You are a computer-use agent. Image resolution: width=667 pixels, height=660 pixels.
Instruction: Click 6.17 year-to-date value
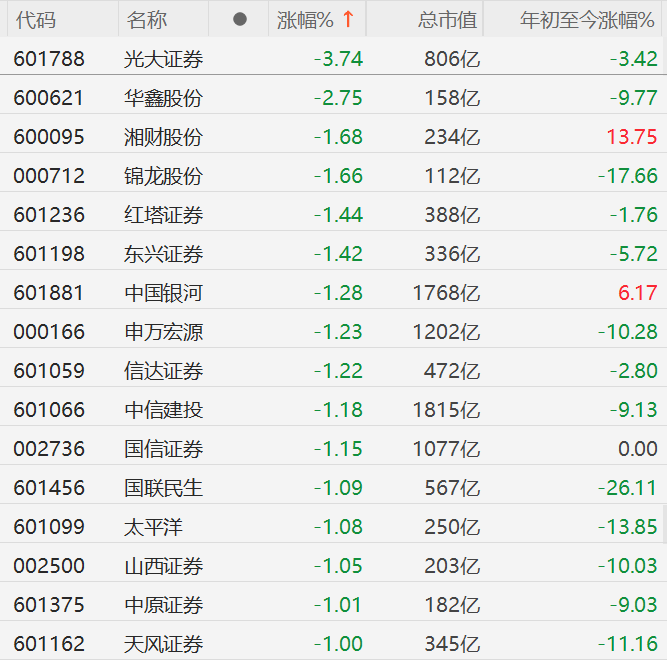point(638,293)
